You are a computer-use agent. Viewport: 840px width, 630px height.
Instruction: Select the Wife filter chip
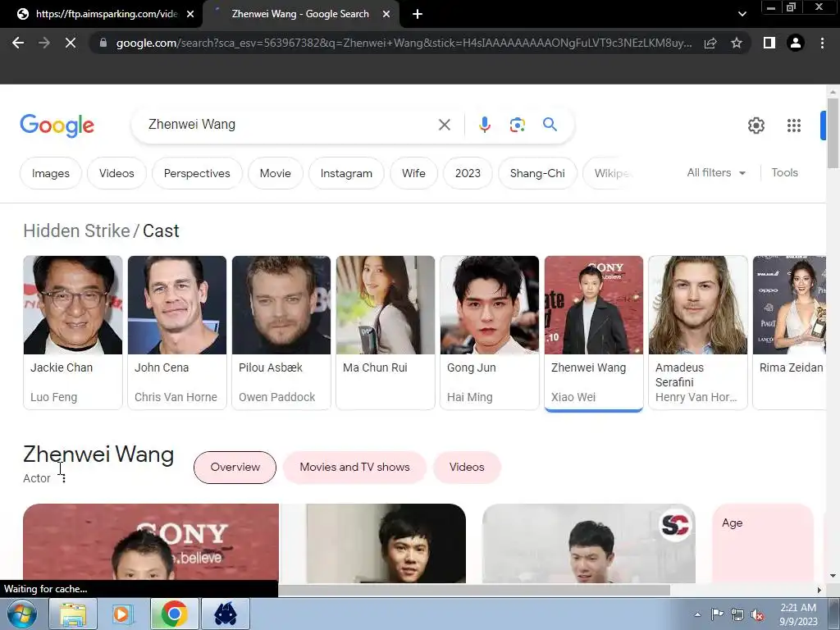(413, 173)
